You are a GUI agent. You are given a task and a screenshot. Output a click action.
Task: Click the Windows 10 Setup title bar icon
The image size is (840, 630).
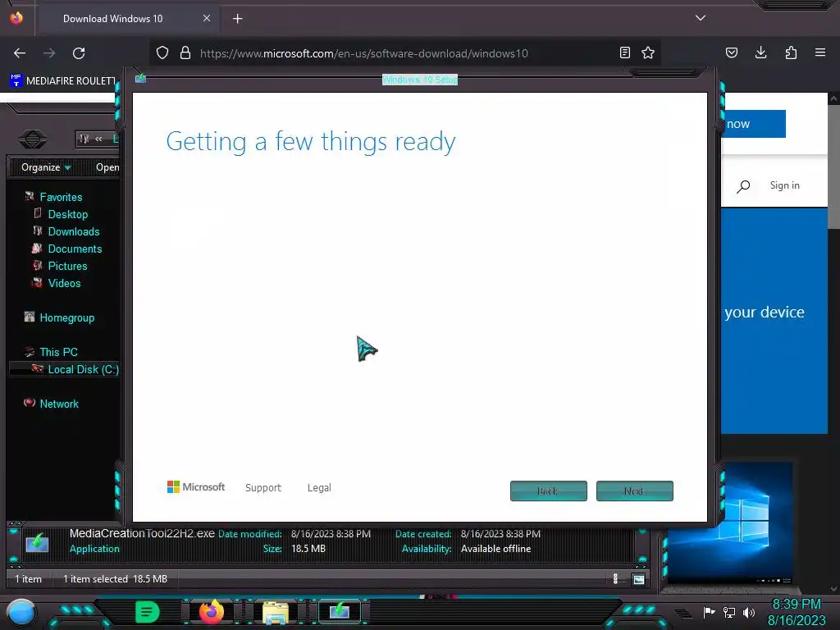click(x=140, y=79)
